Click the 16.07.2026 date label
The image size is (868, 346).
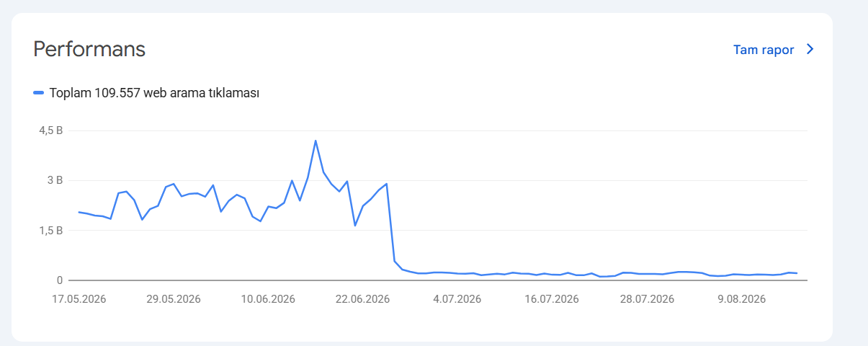click(550, 299)
